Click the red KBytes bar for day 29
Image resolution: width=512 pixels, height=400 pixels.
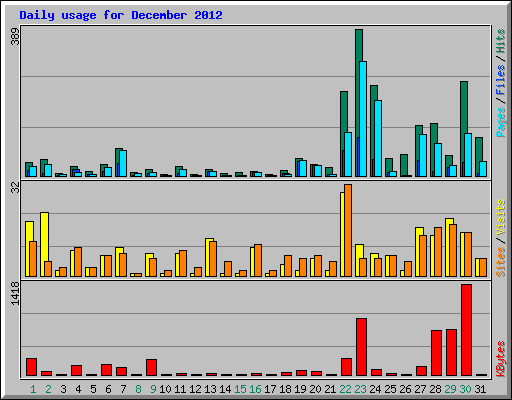click(451, 352)
